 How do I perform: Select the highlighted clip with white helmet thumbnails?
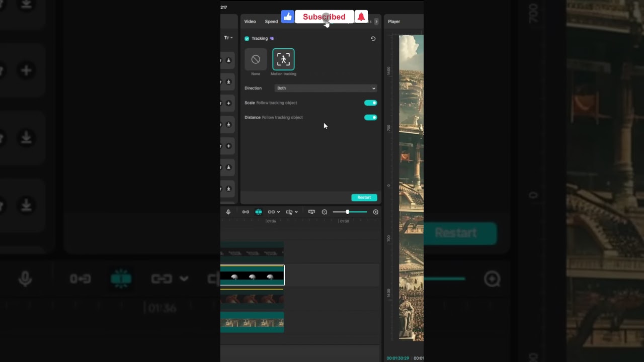point(252,275)
